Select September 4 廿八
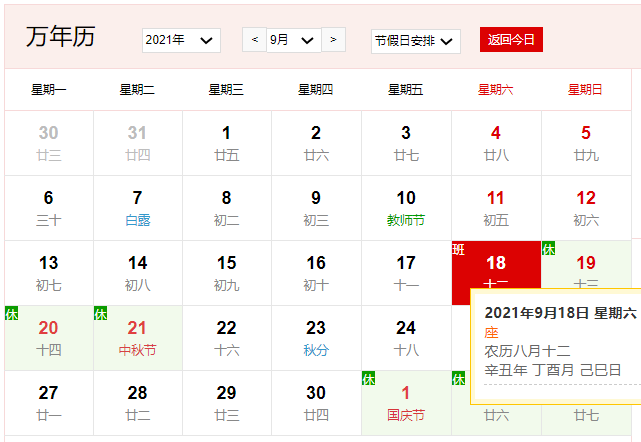The width and height of the screenshot is (641, 442). tap(496, 143)
